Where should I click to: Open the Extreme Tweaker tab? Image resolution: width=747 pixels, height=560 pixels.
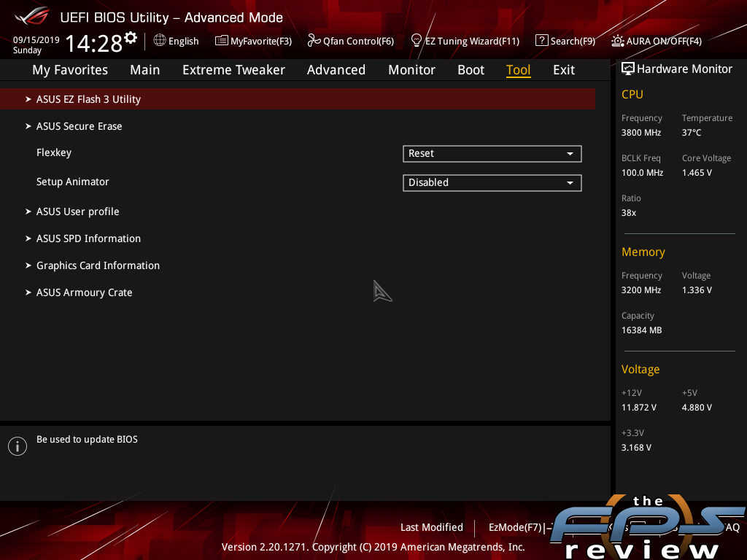pos(233,70)
